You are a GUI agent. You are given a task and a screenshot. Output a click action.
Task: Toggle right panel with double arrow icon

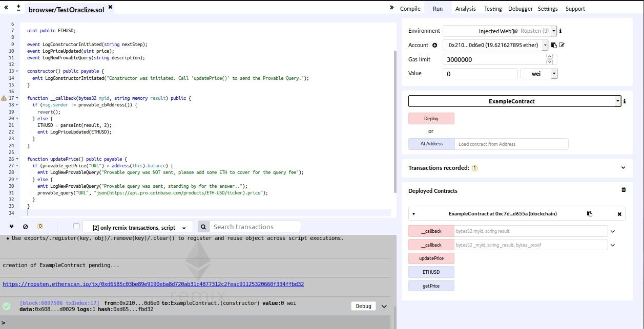point(391,8)
